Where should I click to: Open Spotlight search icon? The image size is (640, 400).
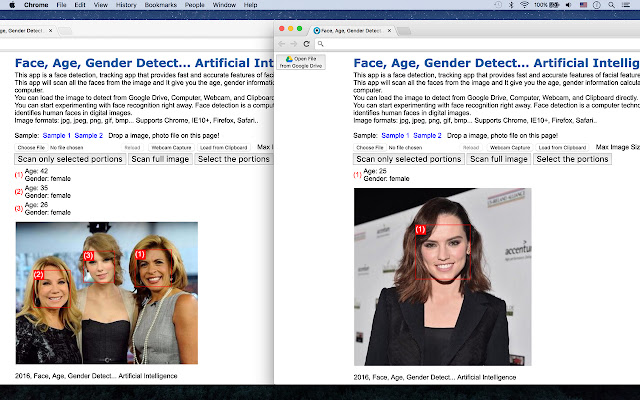(611, 5)
